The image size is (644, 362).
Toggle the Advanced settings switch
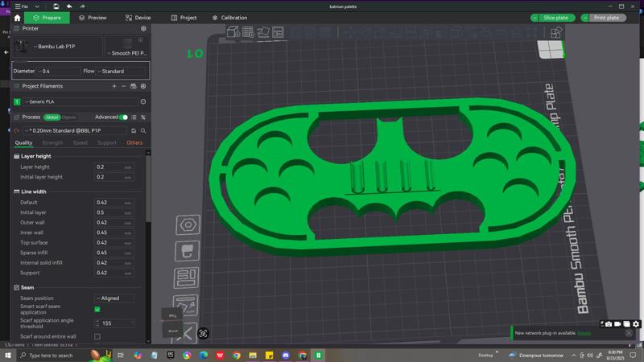[x=123, y=117]
